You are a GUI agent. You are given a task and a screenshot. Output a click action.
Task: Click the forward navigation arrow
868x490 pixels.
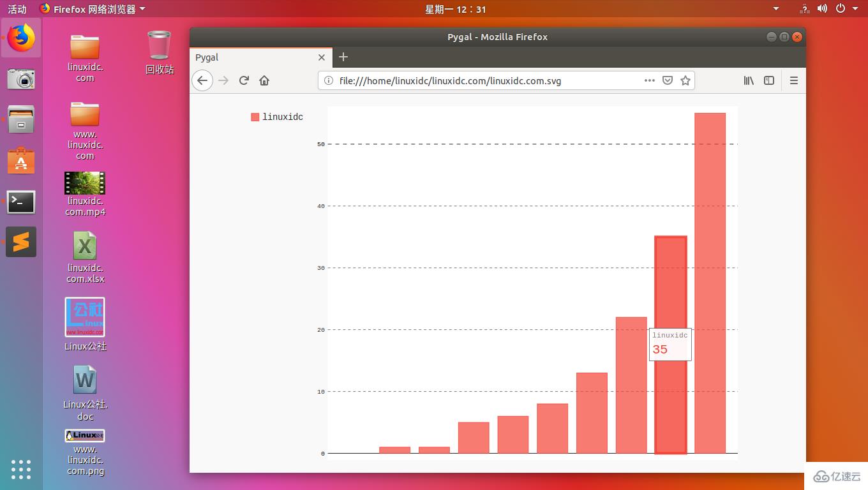[x=223, y=80]
